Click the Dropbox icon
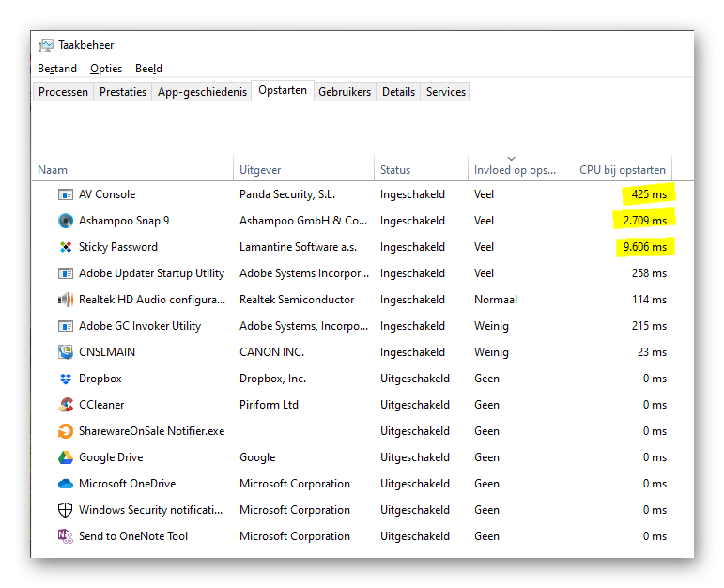This screenshot has width=724, height=588. pyautogui.click(x=65, y=379)
